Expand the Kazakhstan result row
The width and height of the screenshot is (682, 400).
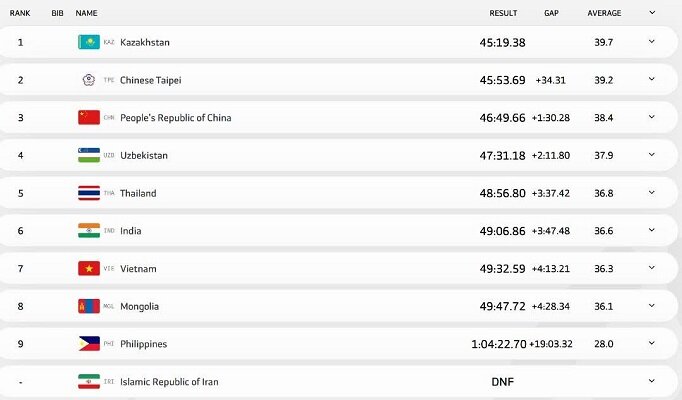652,42
